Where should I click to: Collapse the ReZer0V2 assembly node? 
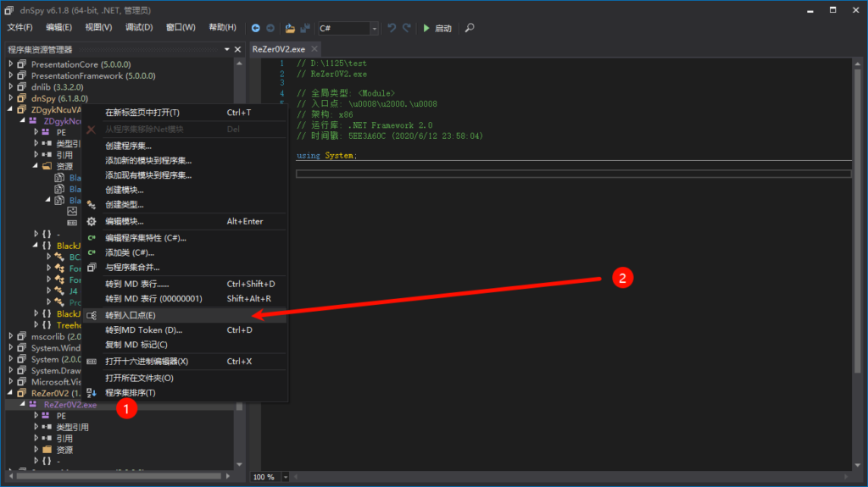[10, 393]
